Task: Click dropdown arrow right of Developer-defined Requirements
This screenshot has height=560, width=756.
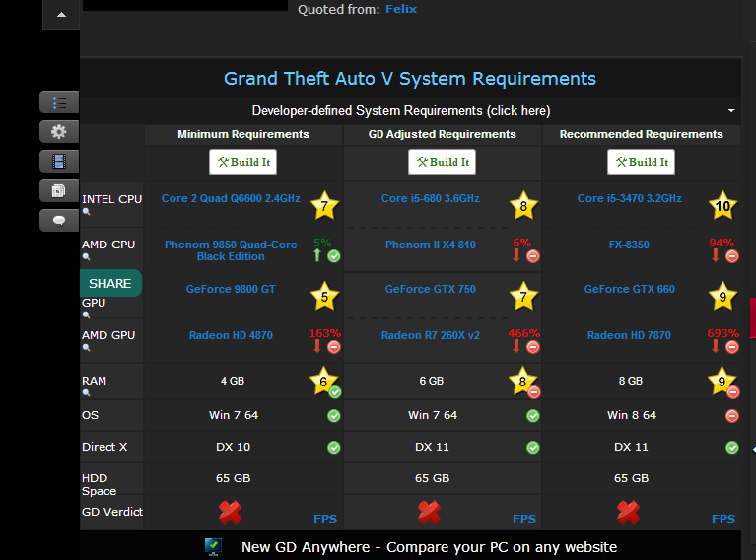Action: point(731,111)
